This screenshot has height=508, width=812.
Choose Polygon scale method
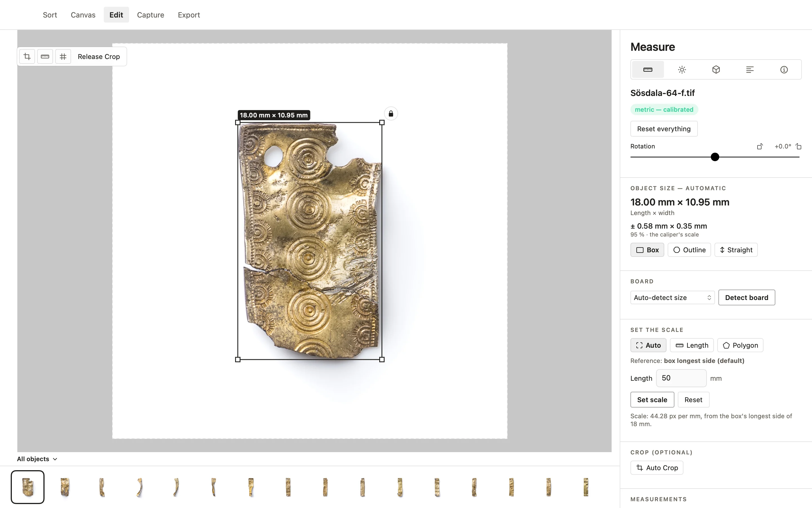tap(740, 345)
